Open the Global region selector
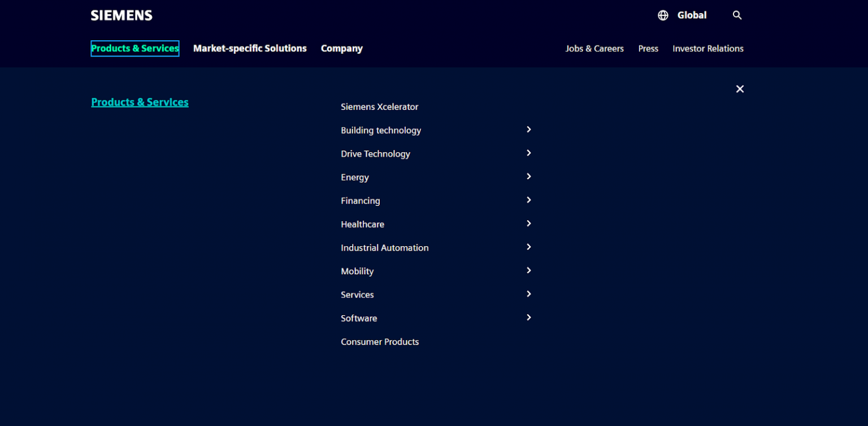This screenshot has height=426, width=868. click(x=692, y=15)
